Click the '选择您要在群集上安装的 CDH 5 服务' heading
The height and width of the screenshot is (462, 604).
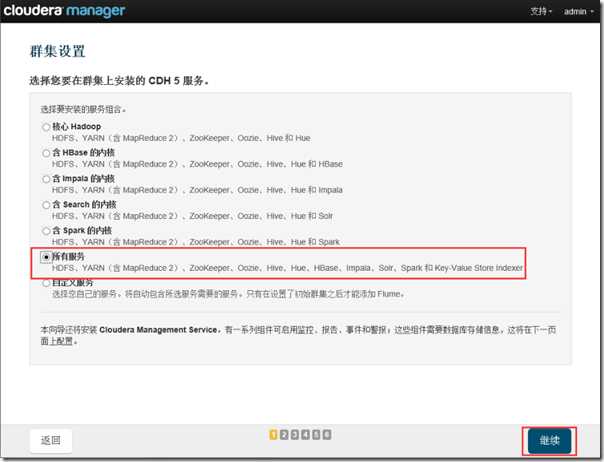point(119,81)
